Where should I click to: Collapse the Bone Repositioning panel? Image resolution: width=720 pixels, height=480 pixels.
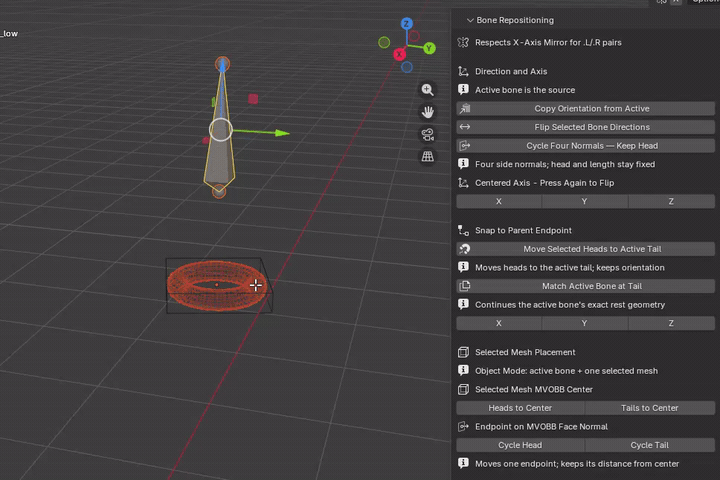pos(470,20)
